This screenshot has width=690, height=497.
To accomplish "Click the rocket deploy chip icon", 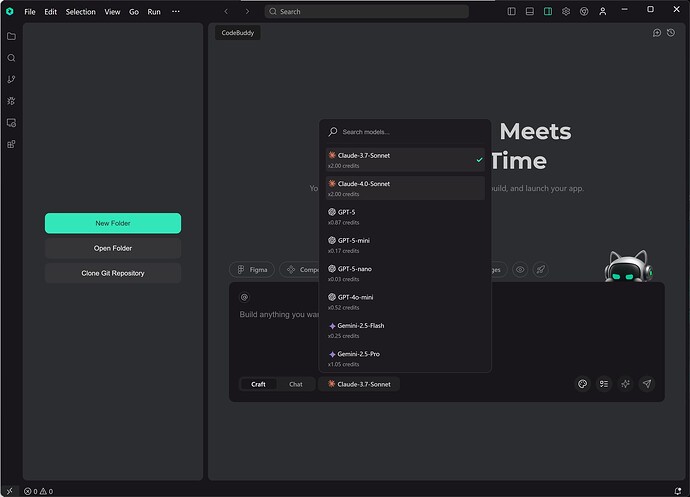I will click(541, 270).
